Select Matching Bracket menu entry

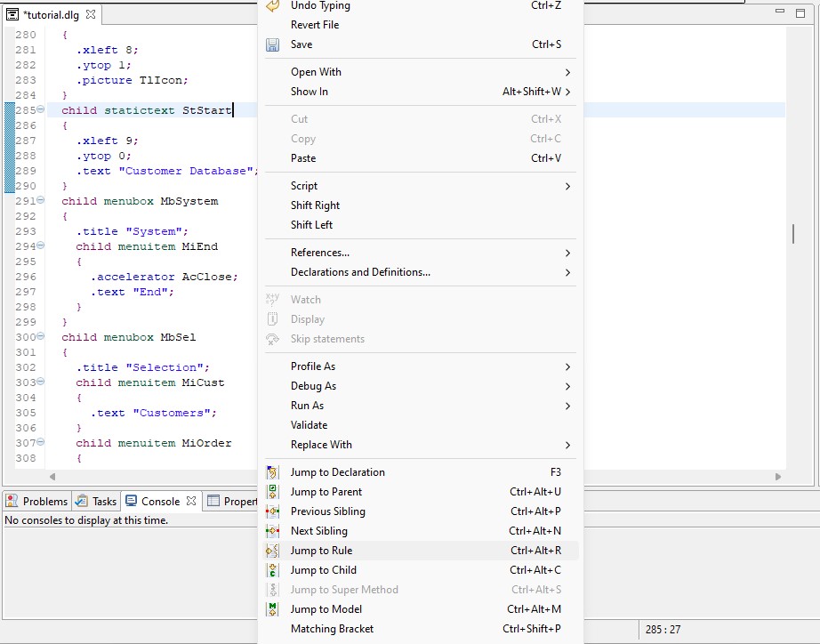332,629
